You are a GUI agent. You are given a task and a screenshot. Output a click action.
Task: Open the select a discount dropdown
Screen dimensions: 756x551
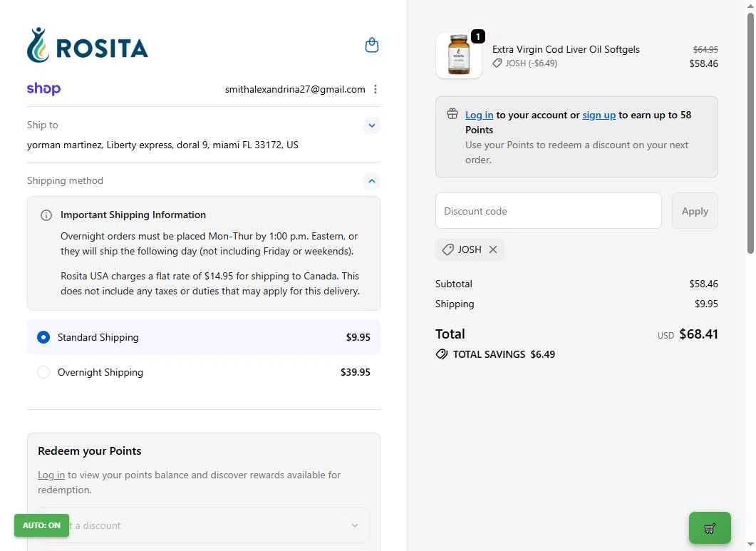tap(204, 525)
